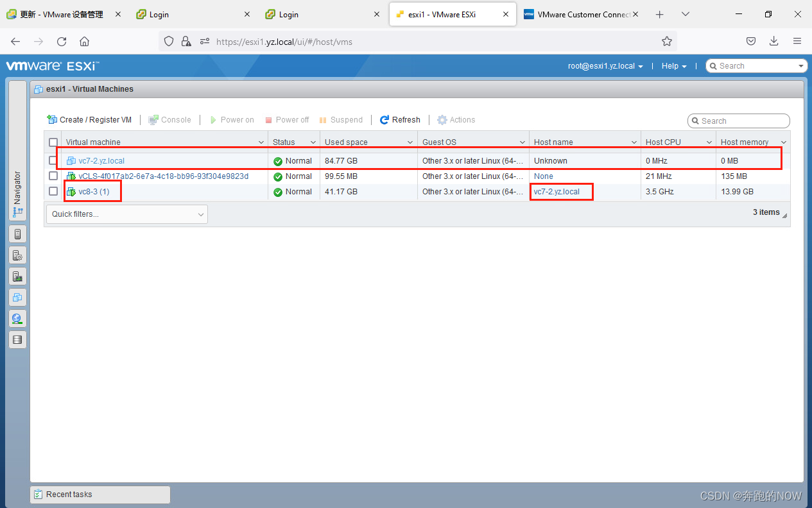Toggle the select-all checkbox in table header
Viewport: 812px width, 508px height.
pyautogui.click(x=53, y=142)
